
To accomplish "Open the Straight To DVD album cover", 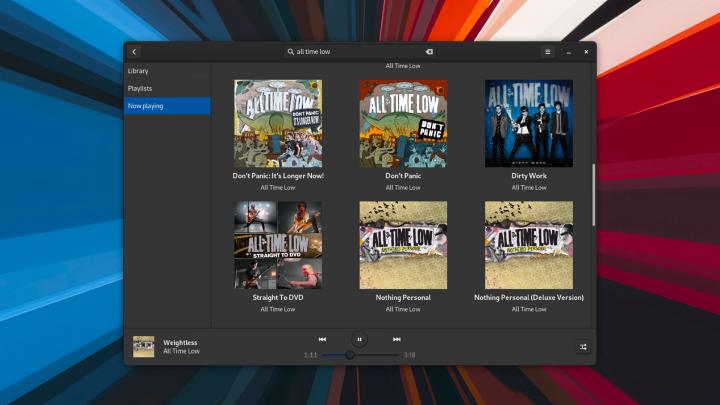I will (278, 245).
